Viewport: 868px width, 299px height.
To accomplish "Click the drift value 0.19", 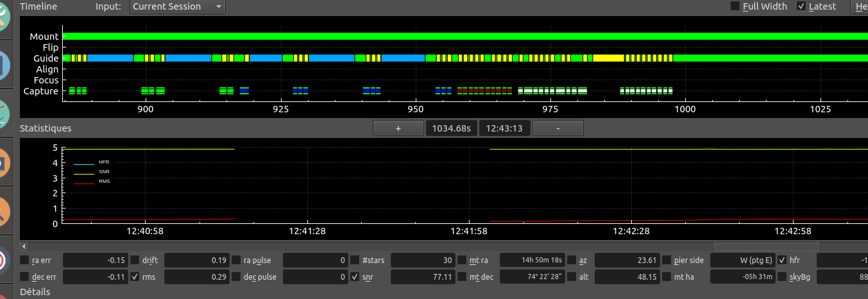I will click(x=197, y=261).
